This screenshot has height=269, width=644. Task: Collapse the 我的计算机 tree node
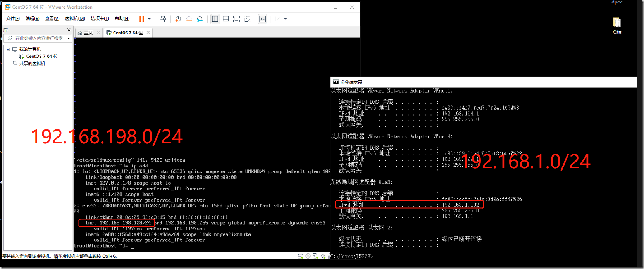8,49
